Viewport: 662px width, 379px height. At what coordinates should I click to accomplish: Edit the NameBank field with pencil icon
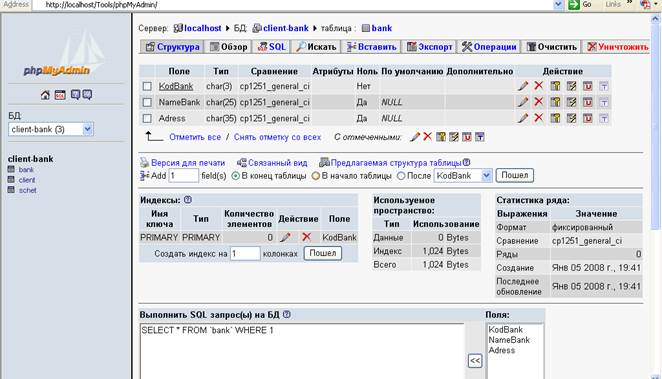[523, 102]
